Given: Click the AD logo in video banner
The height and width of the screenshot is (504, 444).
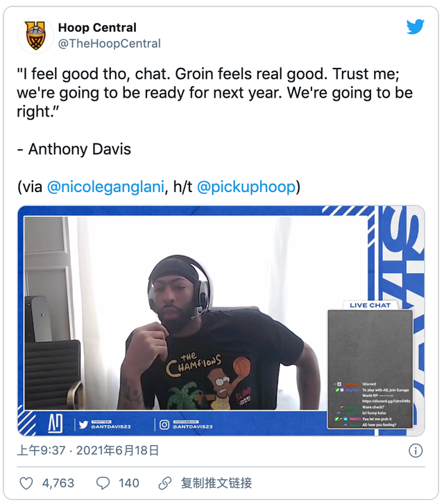Looking at the screenshot, I should pos(55,423).
